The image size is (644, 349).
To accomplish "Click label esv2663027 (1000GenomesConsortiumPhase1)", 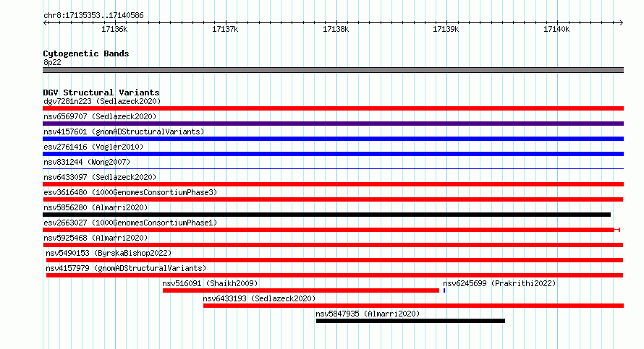I will tap(130, 223).
